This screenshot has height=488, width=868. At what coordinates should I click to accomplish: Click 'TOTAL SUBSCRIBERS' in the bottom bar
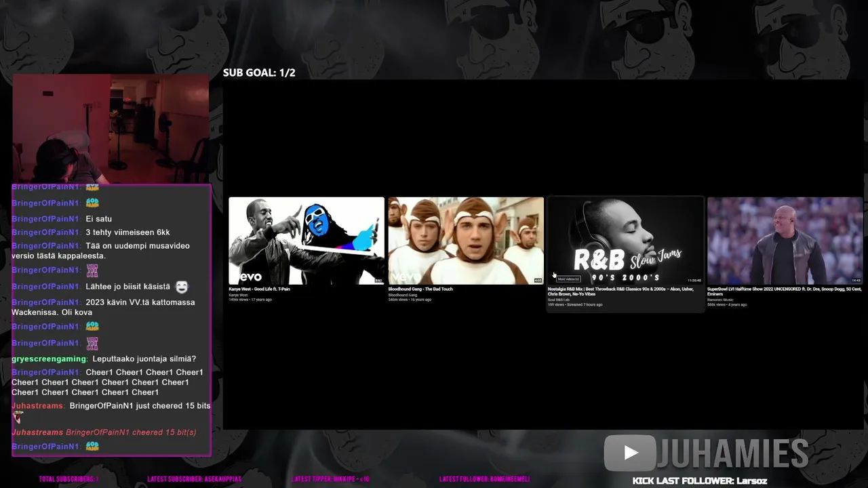pyautogui.click(x=68, y=479)
